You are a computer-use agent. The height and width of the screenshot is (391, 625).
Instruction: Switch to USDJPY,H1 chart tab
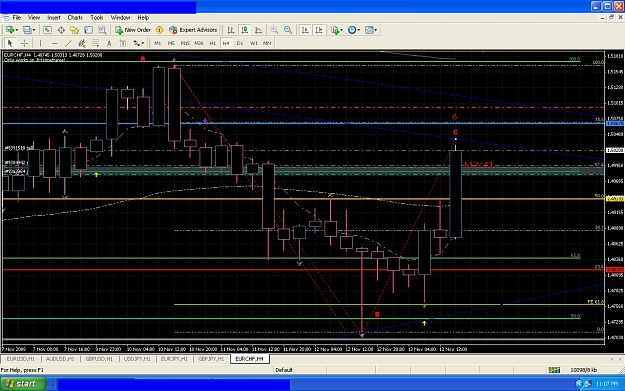click(137, 359)
